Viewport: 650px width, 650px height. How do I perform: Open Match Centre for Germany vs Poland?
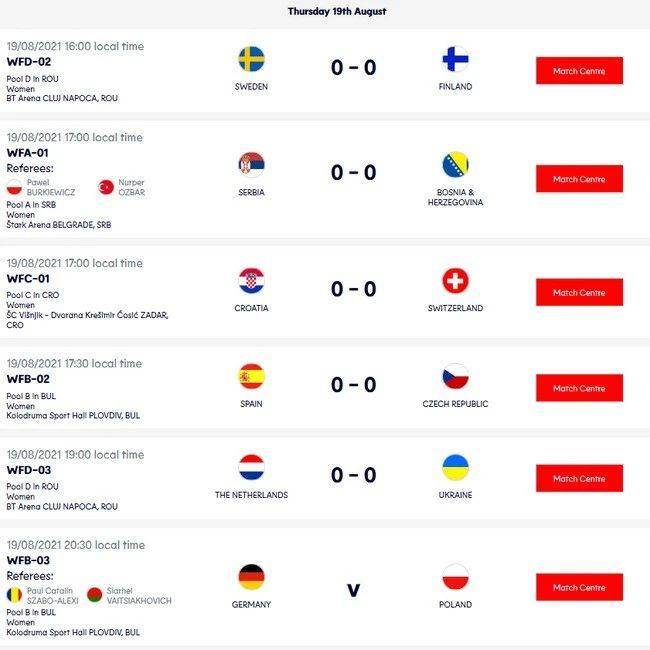579,587
